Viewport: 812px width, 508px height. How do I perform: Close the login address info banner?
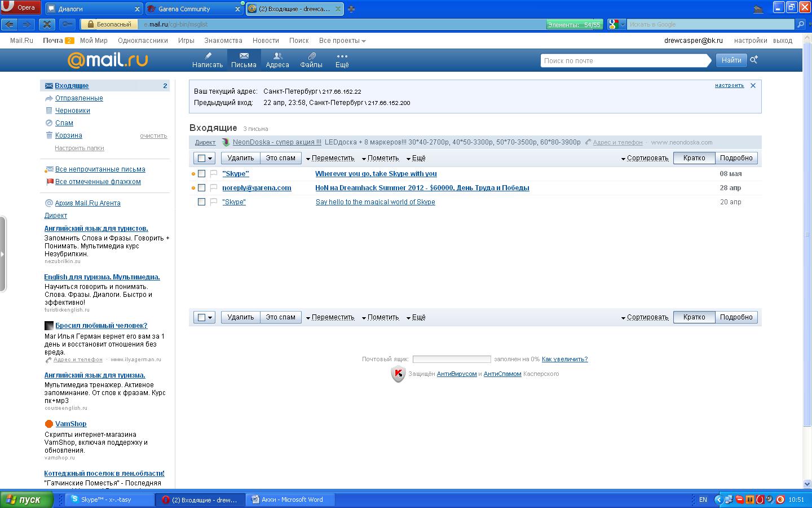point(753,86)
